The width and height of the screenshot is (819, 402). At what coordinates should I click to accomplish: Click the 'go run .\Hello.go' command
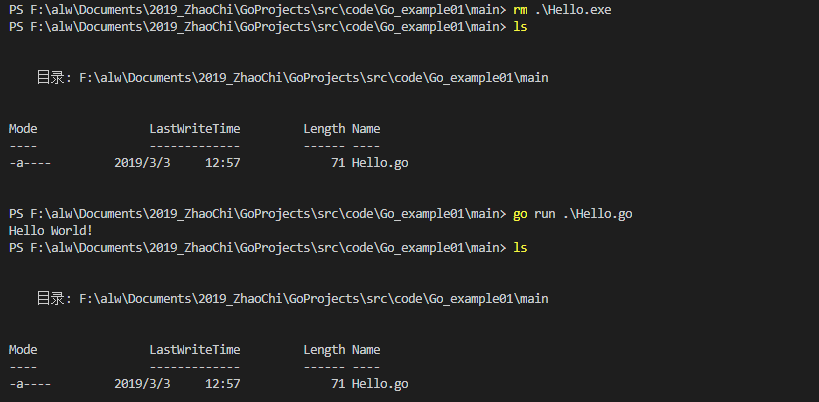coord(572,214)
